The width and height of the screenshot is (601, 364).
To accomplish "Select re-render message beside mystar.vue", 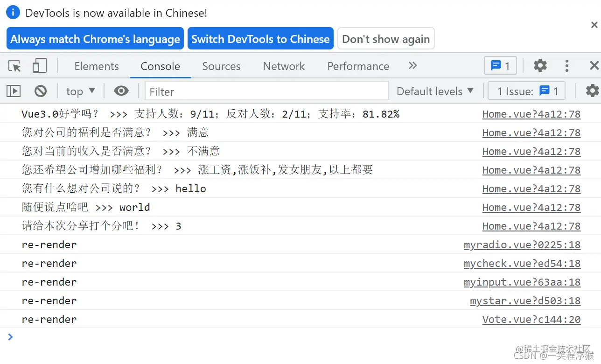I will point(49,301).
